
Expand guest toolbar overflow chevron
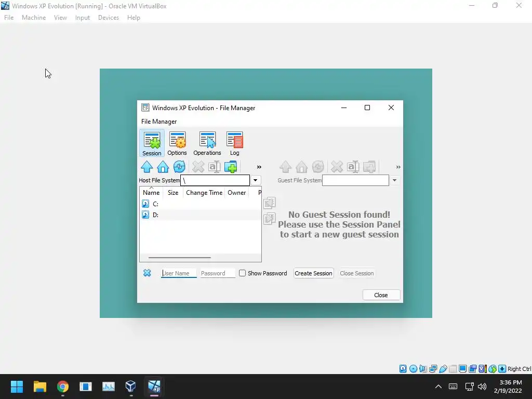click(x=398, y=167)
